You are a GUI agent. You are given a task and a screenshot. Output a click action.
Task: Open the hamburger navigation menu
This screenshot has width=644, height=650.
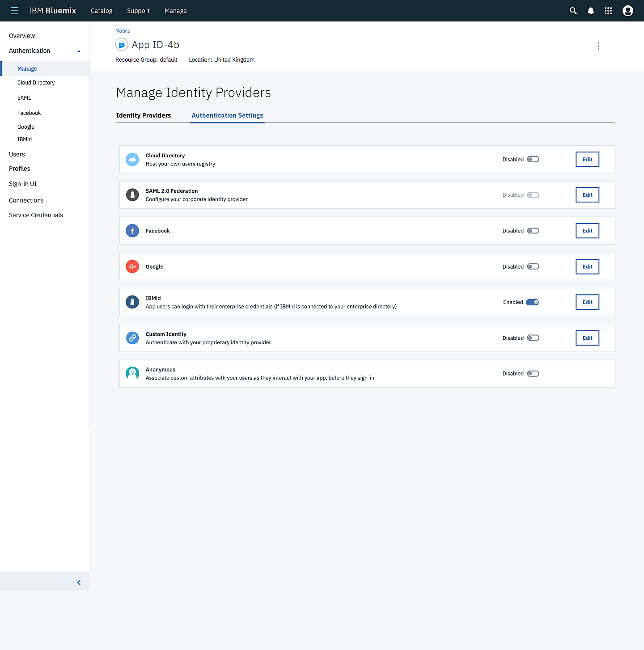point(14,11)
